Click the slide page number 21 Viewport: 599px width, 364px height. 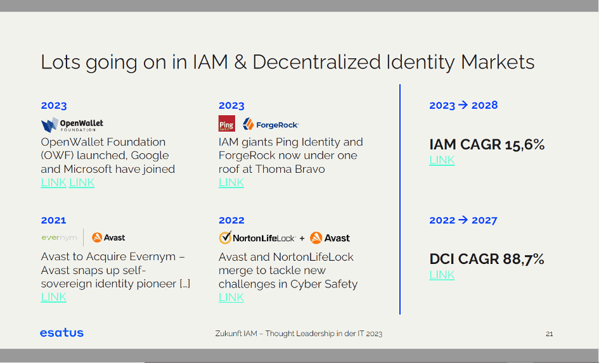tap(550, 334)
